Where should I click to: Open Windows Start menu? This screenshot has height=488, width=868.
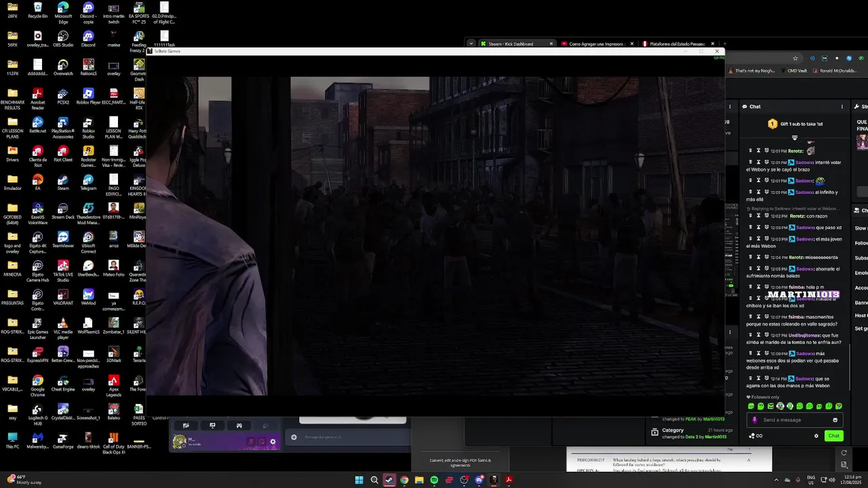[x=359, y=480]
